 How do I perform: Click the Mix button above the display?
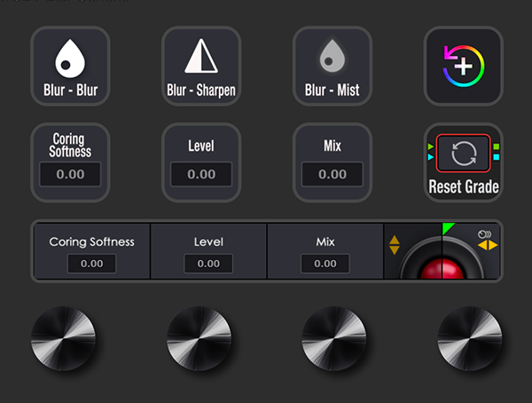(332, 162)
